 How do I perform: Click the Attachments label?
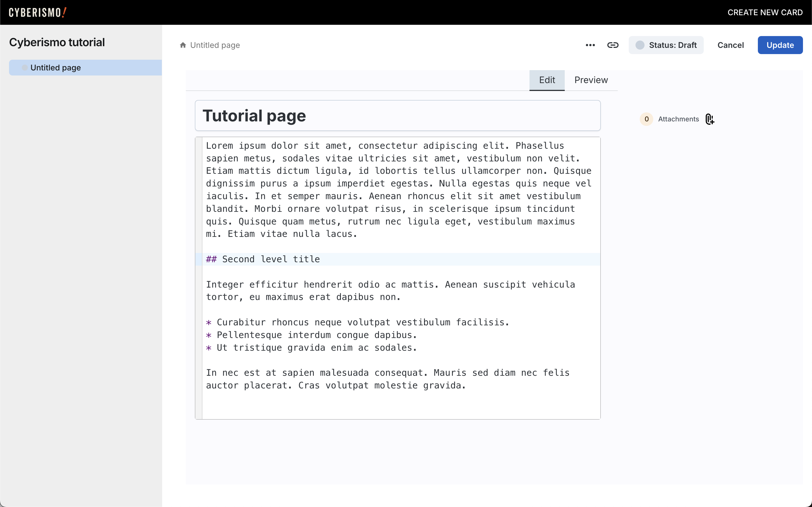coord(678,119)
